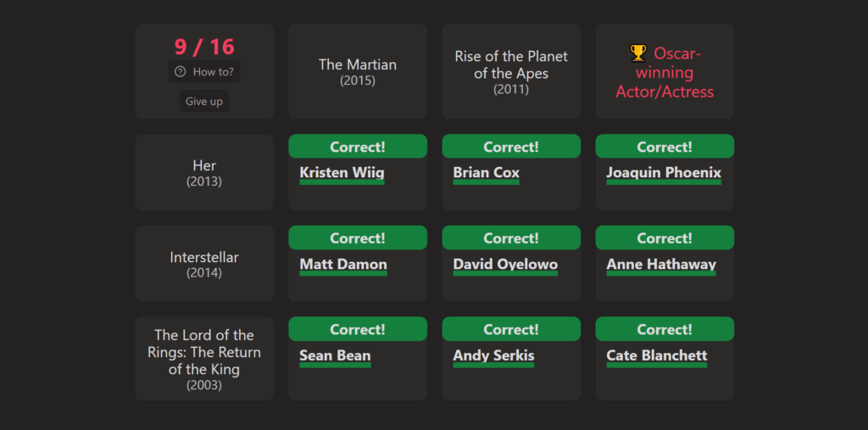Select Rise of the Planet of the Apes header
This screenshot has height=430, width=868.
[511, 71]
